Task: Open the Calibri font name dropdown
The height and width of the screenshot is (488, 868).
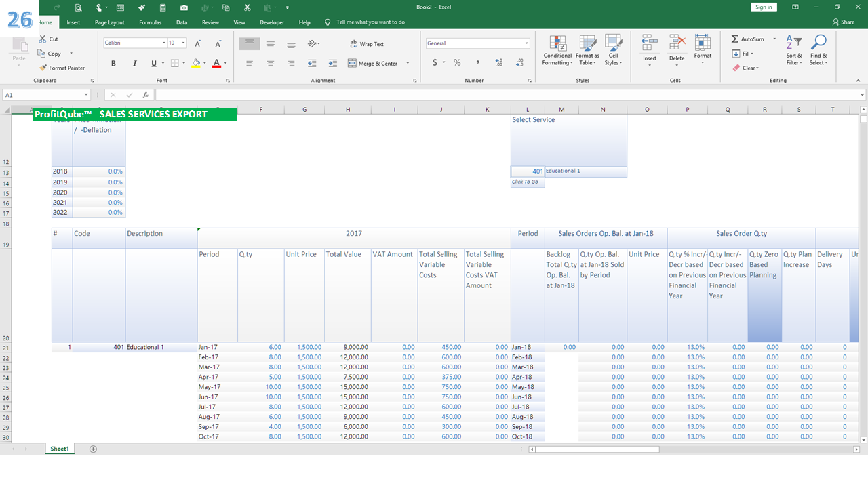Action: click(x=163, y=43)
